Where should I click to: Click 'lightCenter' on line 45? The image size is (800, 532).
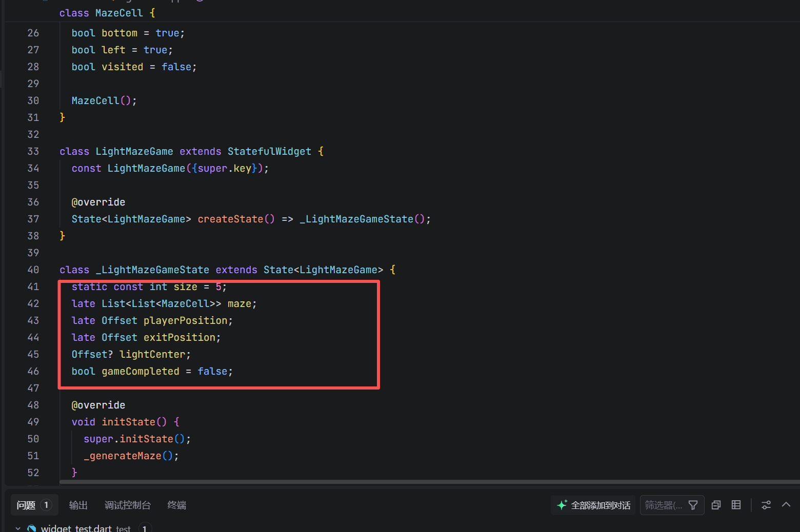tap(152, 354)
